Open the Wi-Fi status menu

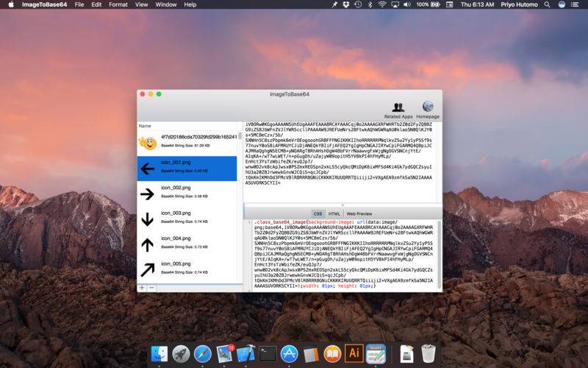click(x=382, y=4)
